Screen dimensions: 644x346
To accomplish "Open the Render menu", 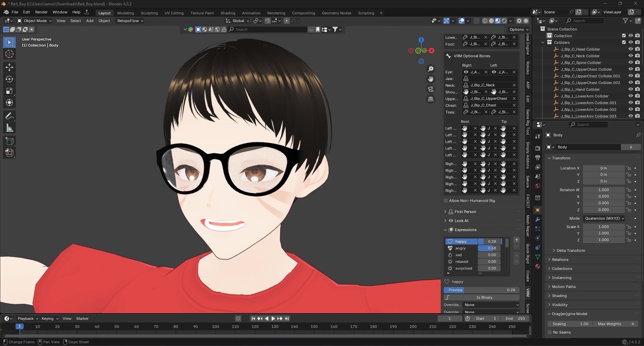I will [41, 12].
